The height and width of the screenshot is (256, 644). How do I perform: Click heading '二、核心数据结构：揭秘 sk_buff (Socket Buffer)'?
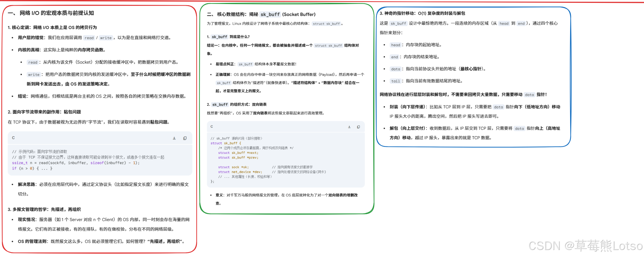(261, 14)
